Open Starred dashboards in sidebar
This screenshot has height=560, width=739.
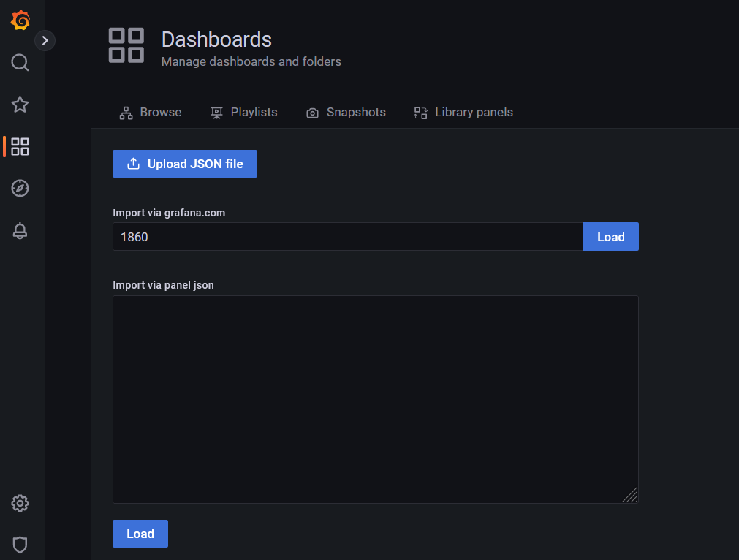click(20, 105)
